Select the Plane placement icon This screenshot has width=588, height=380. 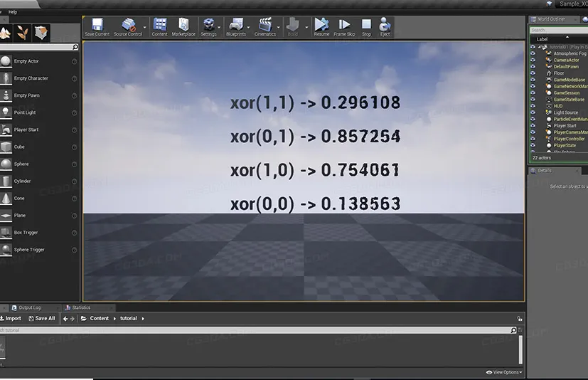coord(6,216)
